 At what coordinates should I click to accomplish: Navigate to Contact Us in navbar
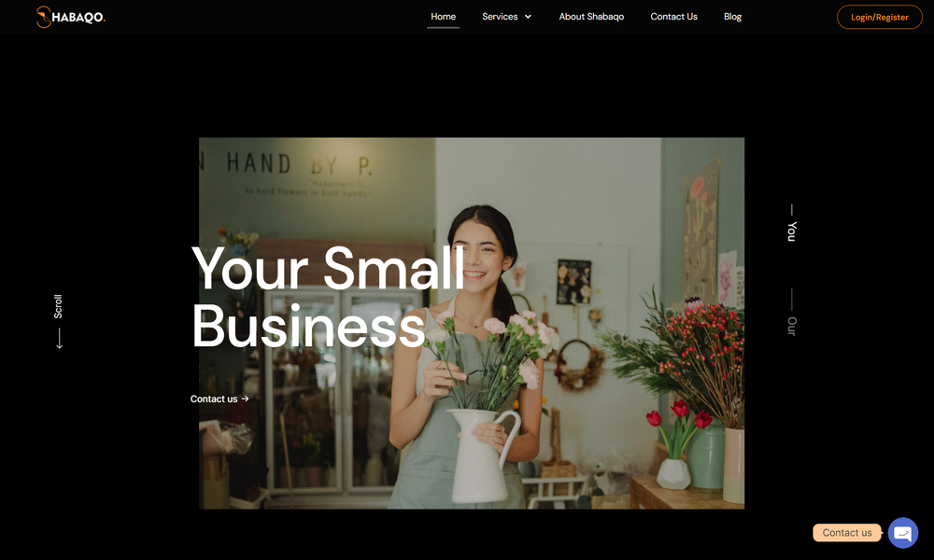673,17
